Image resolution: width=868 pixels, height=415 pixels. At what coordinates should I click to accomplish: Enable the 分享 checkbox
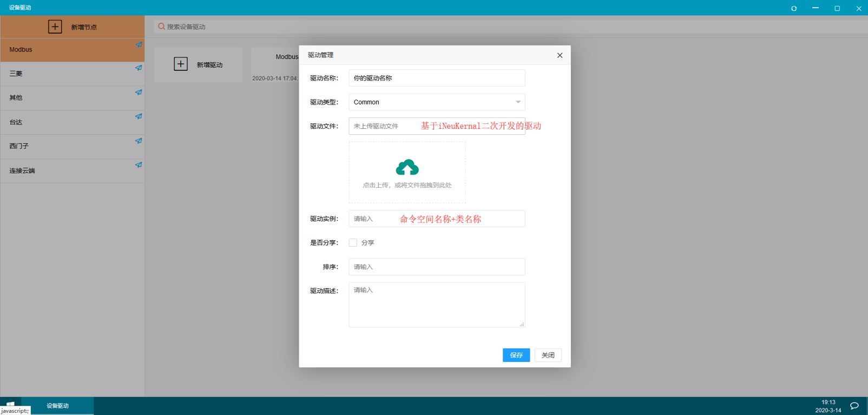tap(353, 243)
